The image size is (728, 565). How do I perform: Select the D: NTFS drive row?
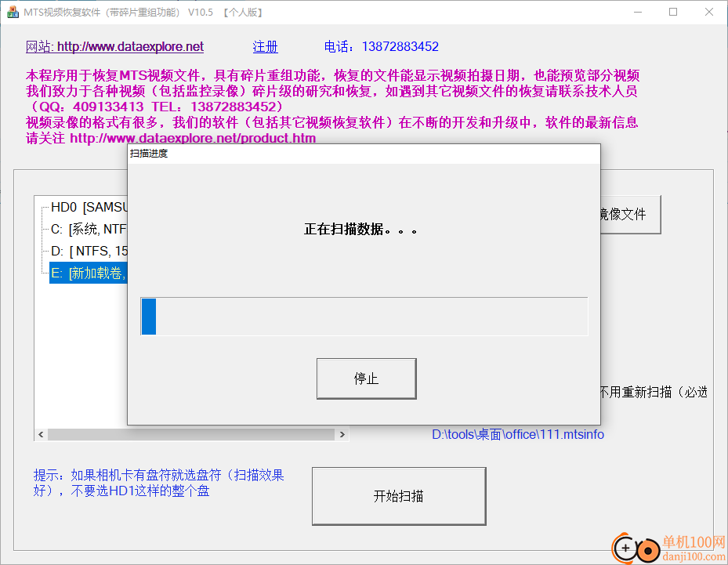point(89,252)
